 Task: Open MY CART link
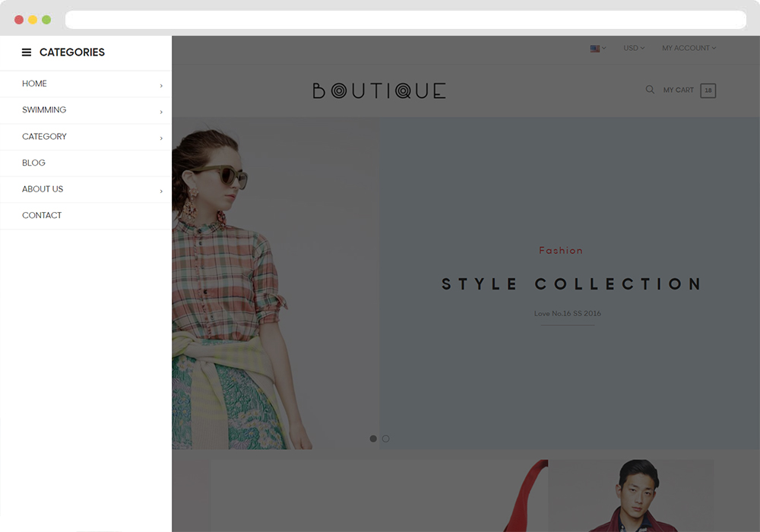pos(678,90)
